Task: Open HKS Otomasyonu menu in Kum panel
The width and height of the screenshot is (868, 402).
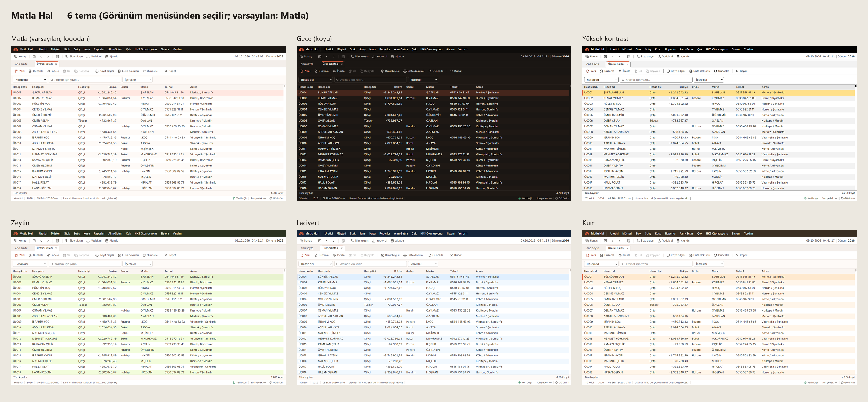Action: [x=717, y=233]
